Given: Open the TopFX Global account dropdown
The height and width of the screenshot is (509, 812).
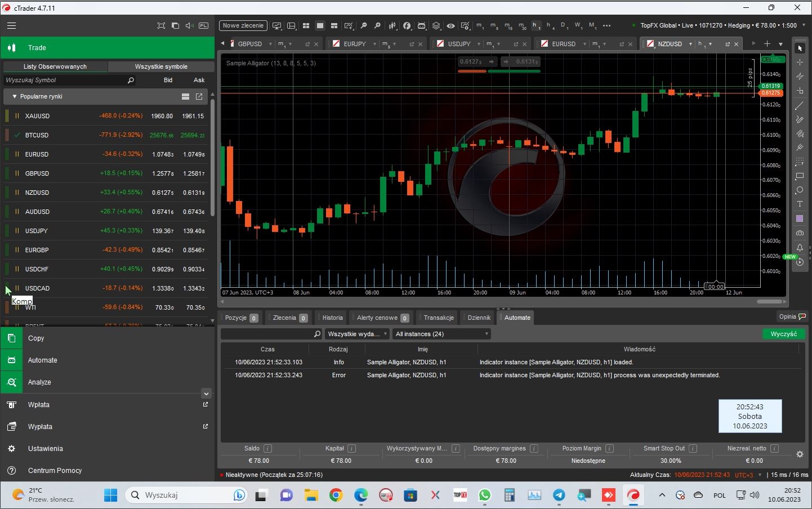Looking at the screenshot, I should click(x=804, y=25).
